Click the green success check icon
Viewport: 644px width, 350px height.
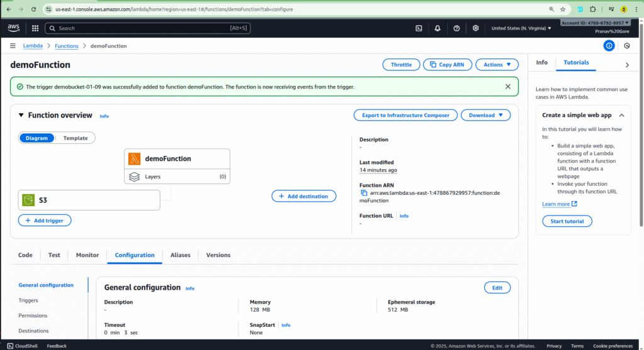19,87
